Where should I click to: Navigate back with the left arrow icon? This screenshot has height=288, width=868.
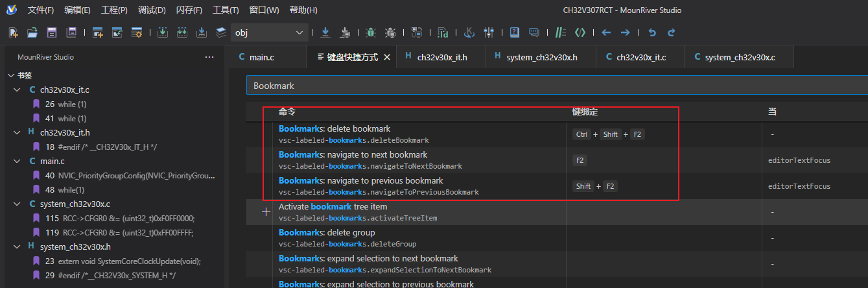(606, 32)
